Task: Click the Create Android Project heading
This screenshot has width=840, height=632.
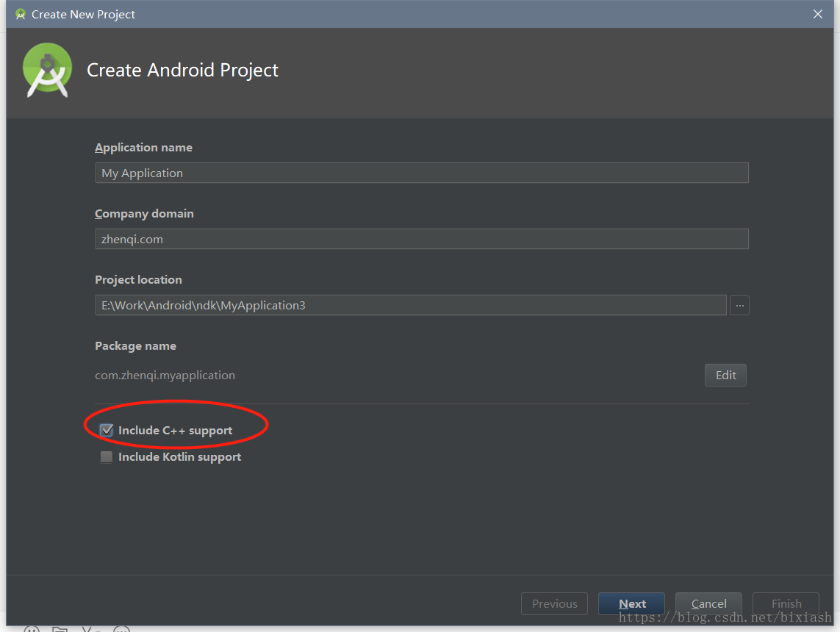Action: click(183, 70)
